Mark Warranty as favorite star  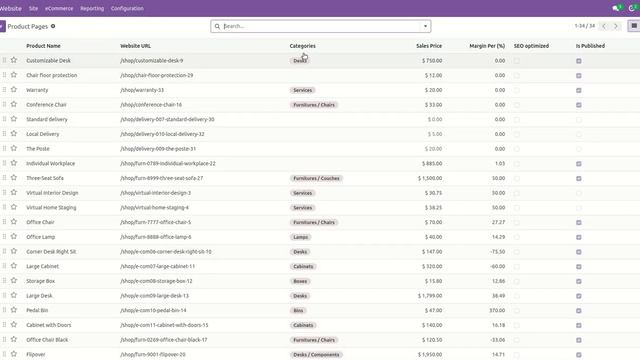pos(14,89)
